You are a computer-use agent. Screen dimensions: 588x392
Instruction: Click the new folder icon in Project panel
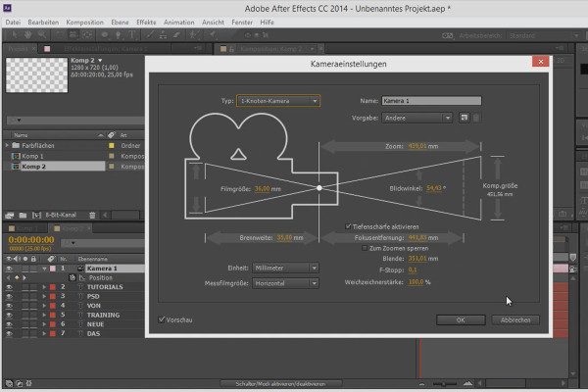click(x=23, y=215)
